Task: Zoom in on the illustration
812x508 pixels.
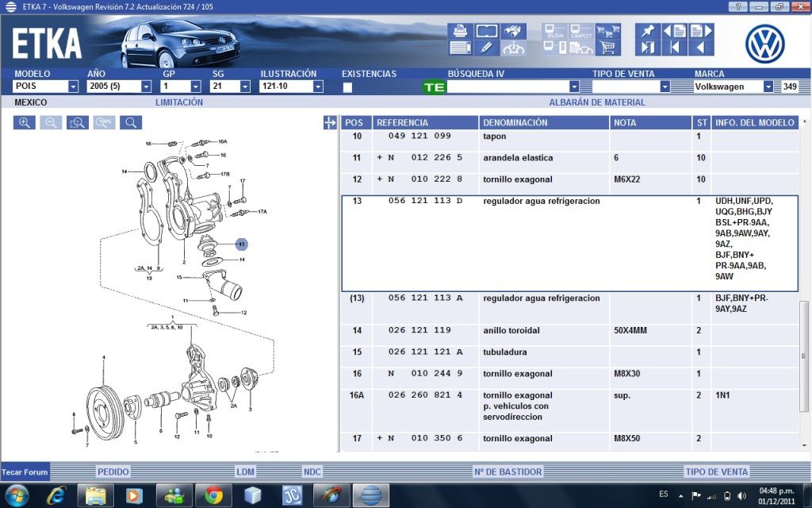Action: pyautogui.click(x=25, y=123)
